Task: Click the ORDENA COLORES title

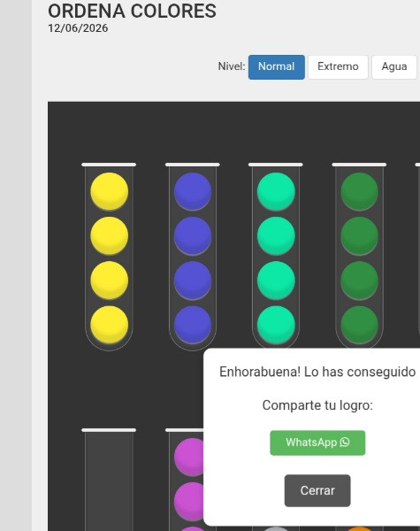Action: point(132,11)
